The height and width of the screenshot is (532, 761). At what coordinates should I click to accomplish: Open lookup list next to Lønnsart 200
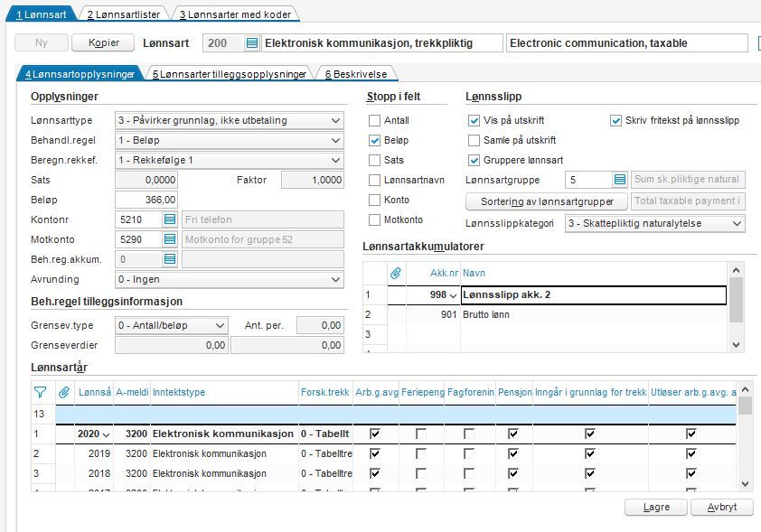coord(252,43)
